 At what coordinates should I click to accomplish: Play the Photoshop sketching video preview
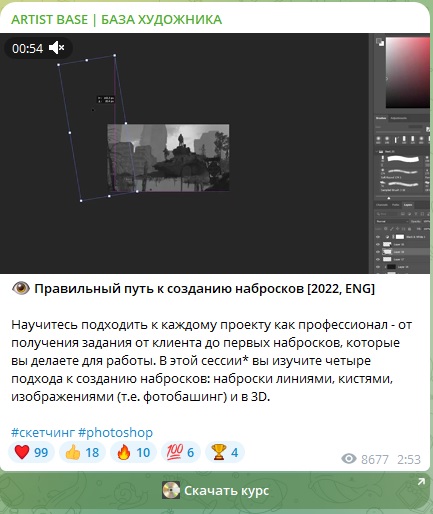(215, 153)
